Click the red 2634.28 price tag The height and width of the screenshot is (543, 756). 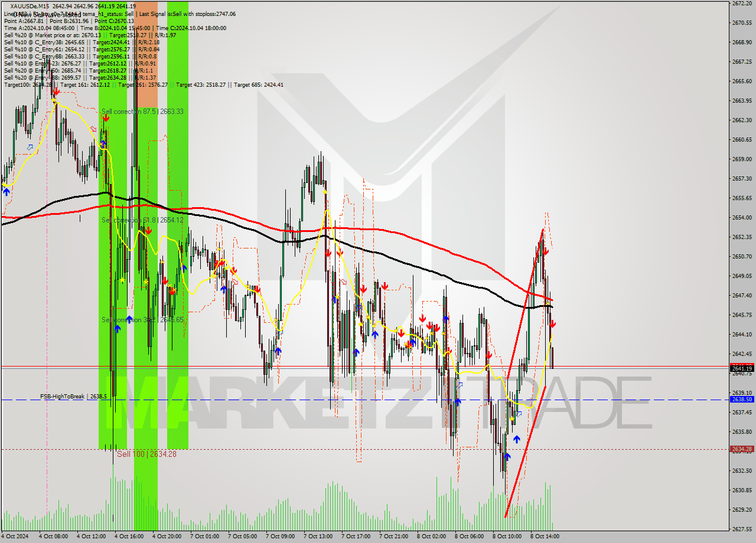click(742, 449)
